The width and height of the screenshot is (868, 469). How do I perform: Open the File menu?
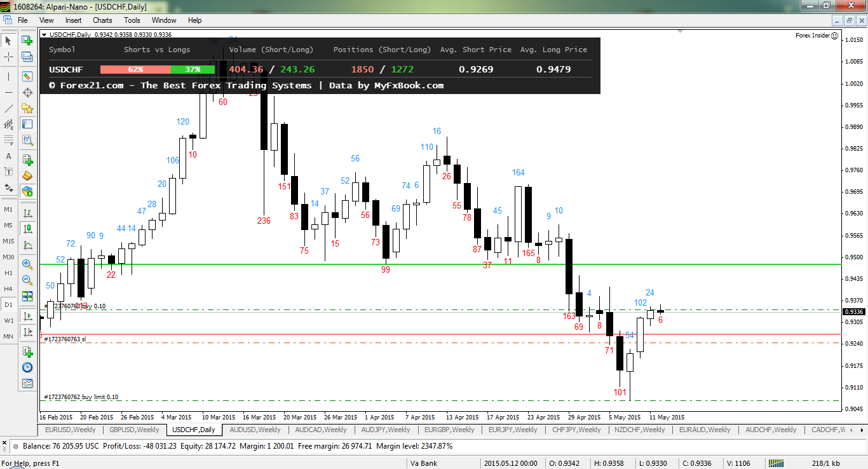pos(22,20)
